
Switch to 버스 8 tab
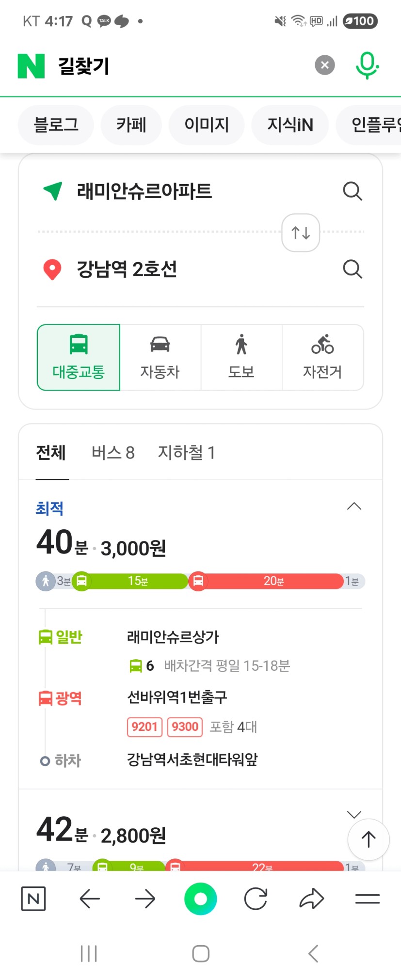coord(113,453)
